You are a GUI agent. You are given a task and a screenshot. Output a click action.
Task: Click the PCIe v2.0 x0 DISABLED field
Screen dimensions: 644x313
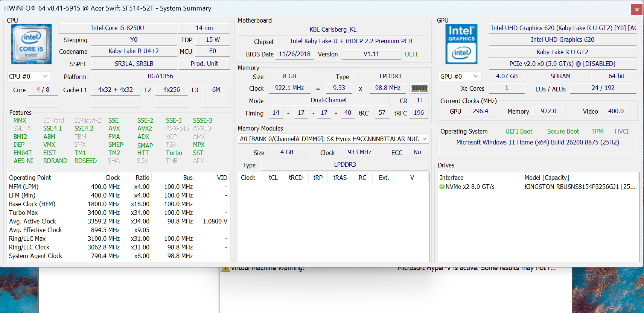pyautogui.click(x=562, y=64)
